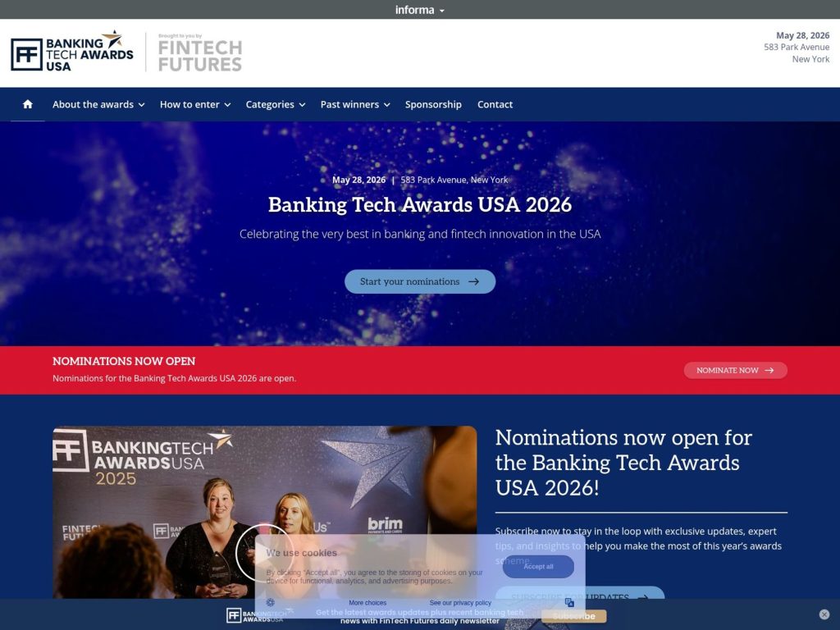The height and width of the screenshot is (630, 840).
Task: Open the Sponsorship menu item
Action: click(x=433, y=104)
